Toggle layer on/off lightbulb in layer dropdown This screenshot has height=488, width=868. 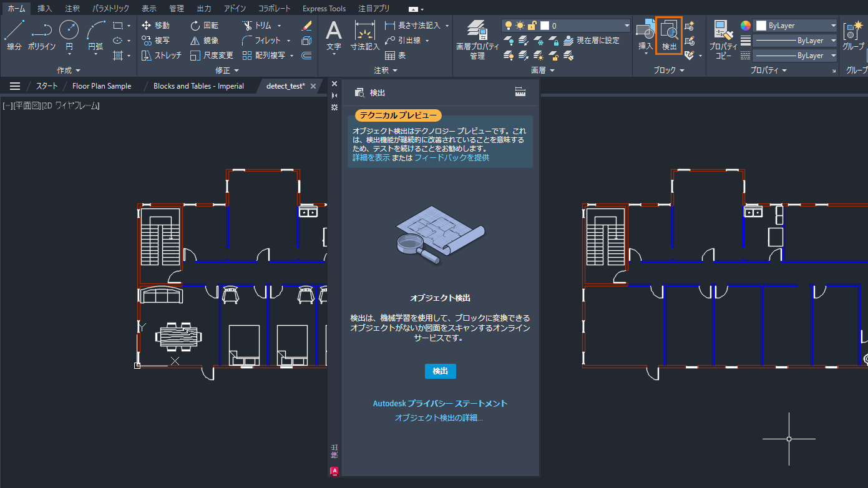(x=509, y=26)
